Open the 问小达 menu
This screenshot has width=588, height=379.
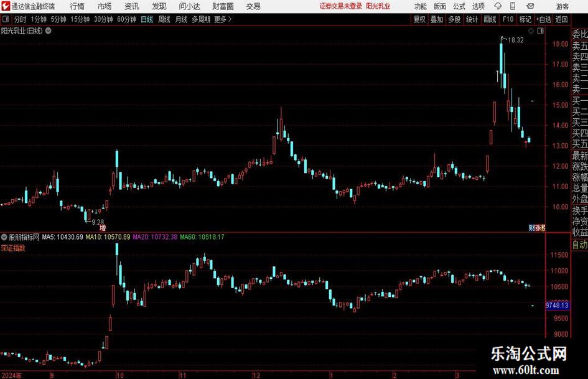pos(189,6)
